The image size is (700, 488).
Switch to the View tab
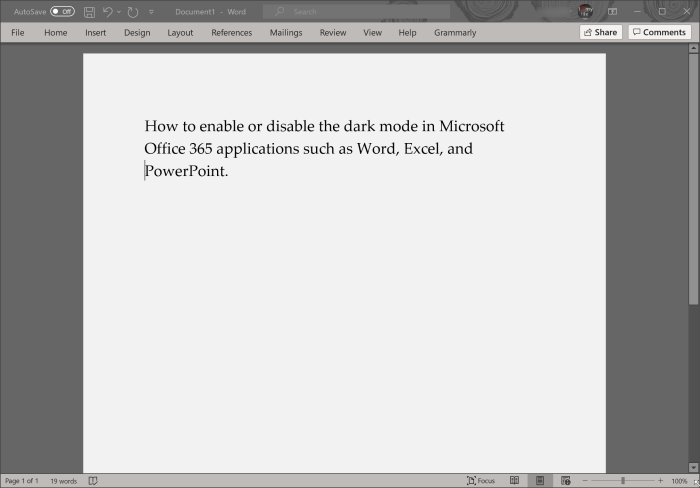[372, 33]
